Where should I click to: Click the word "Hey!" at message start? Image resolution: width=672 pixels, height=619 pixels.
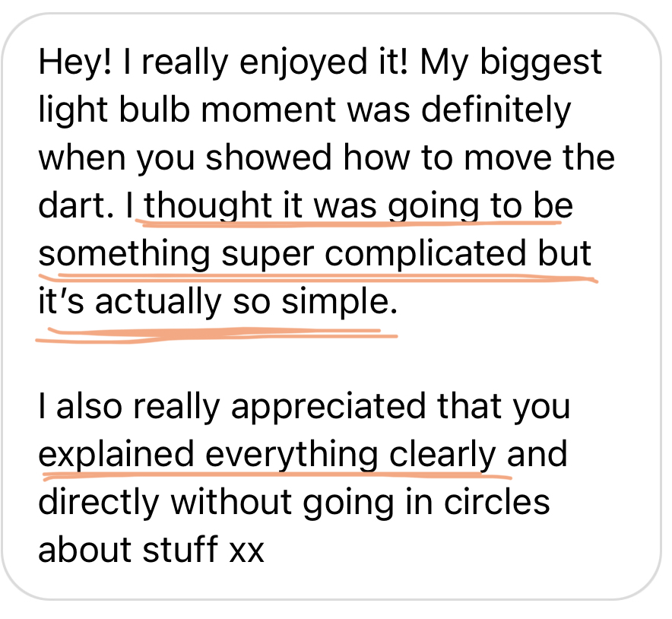75,63
